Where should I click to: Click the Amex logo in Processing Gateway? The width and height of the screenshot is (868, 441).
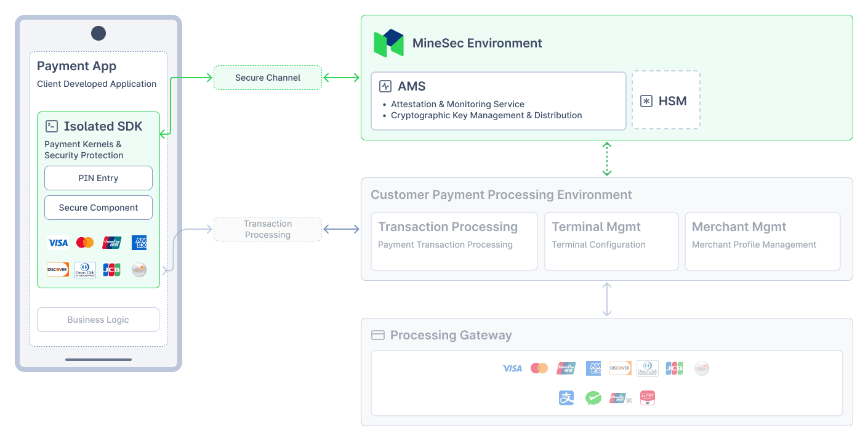[593, 368]
